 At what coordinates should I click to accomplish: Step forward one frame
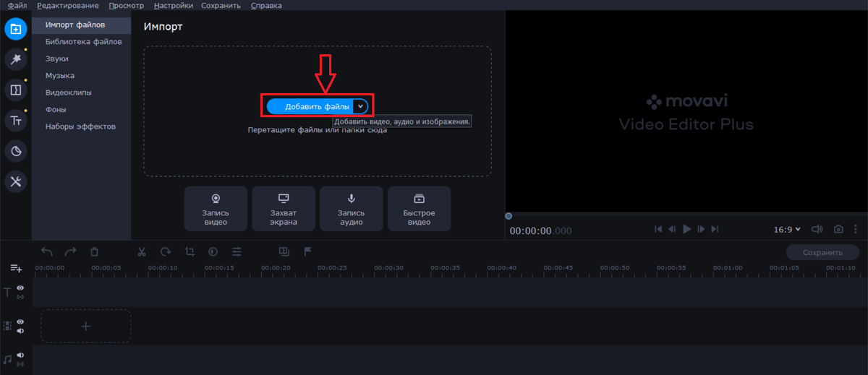pyautogui.click(x=702, y=229)
